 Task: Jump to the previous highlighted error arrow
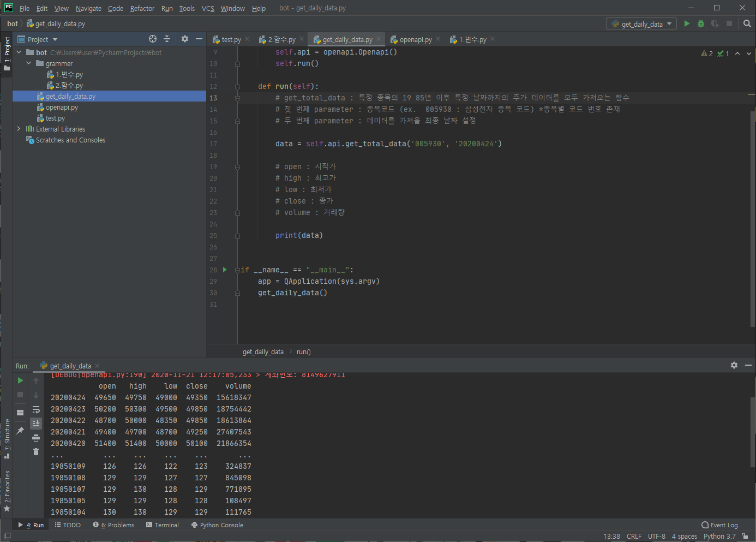[737, 53]
